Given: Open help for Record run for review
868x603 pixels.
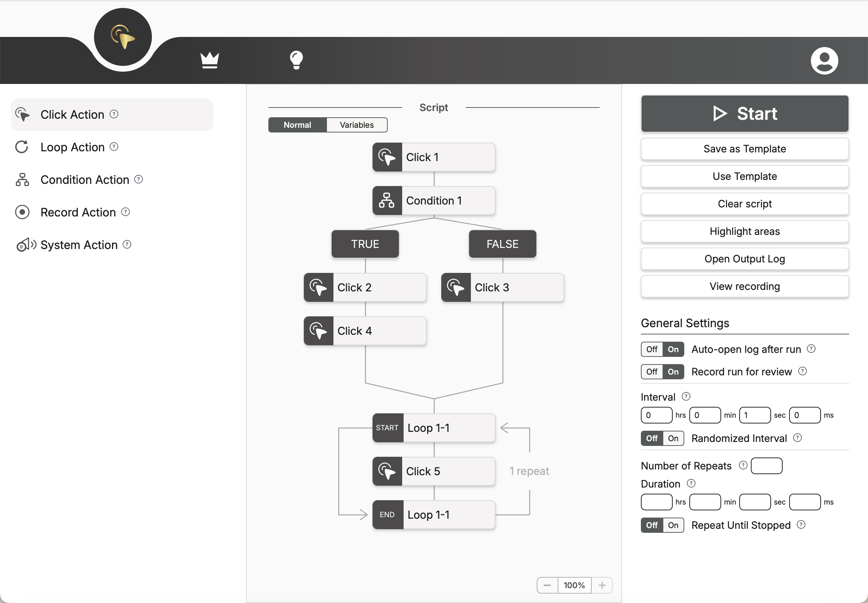Looking at the screenshot, I should [x=803, y=371].
